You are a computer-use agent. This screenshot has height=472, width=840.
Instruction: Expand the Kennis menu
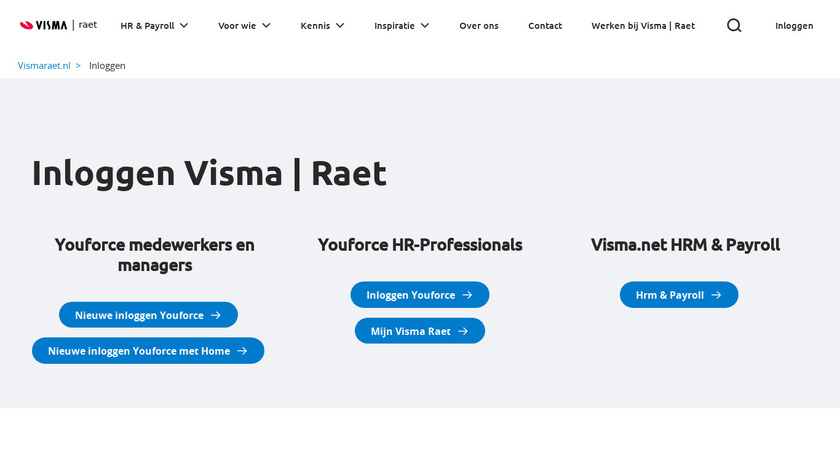[322, 26]
